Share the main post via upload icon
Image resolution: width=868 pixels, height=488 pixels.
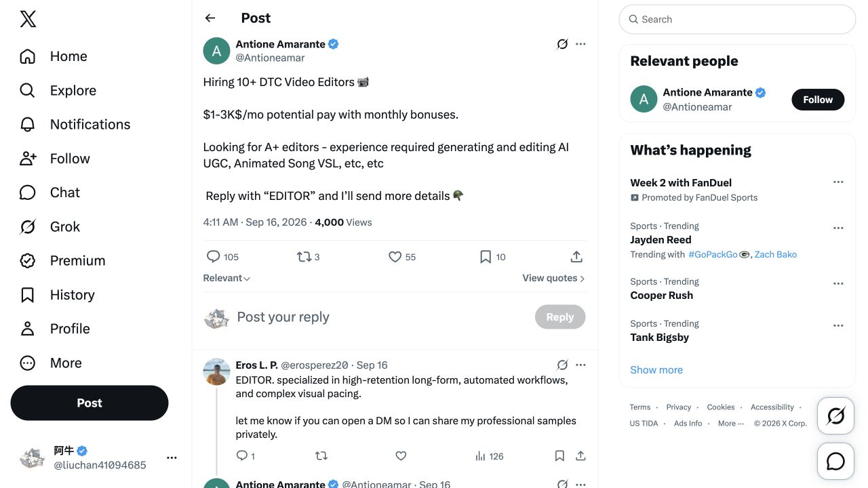coord(576,257)
